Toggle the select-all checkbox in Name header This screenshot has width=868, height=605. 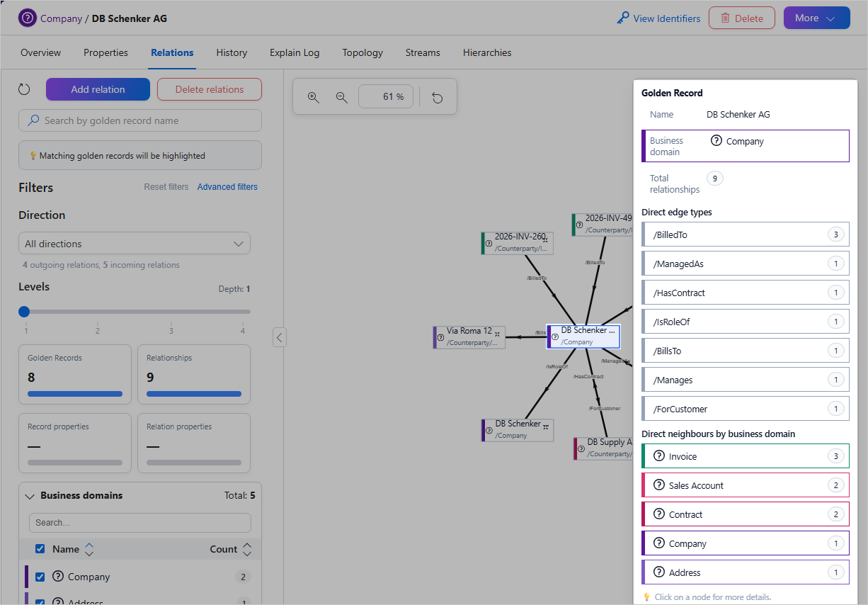point(40,549)
